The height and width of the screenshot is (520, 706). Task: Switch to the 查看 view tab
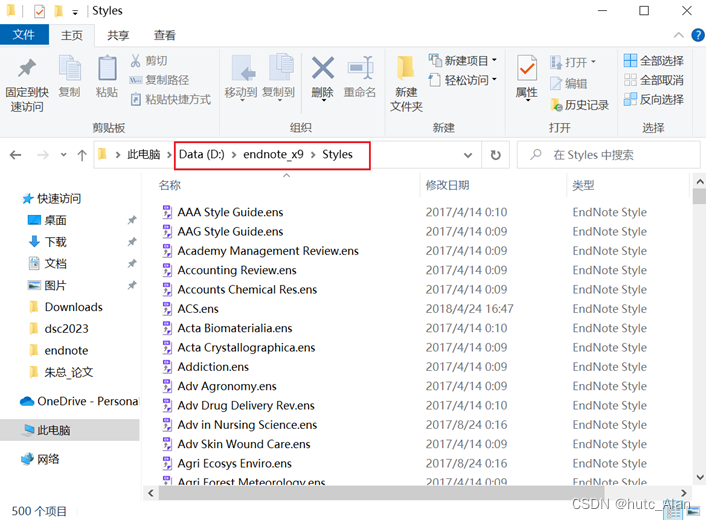tap(164, 35)
